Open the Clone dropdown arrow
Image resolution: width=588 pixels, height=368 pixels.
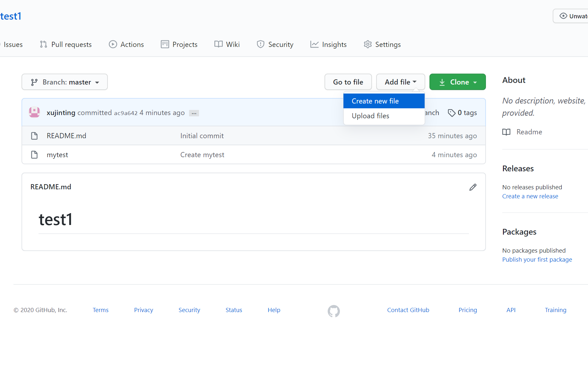475,83
